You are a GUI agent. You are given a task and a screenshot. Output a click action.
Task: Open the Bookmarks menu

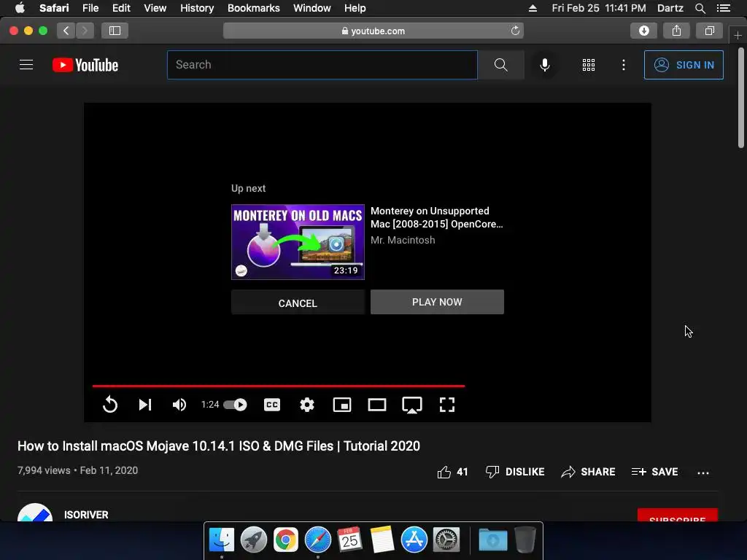point(253,8)
